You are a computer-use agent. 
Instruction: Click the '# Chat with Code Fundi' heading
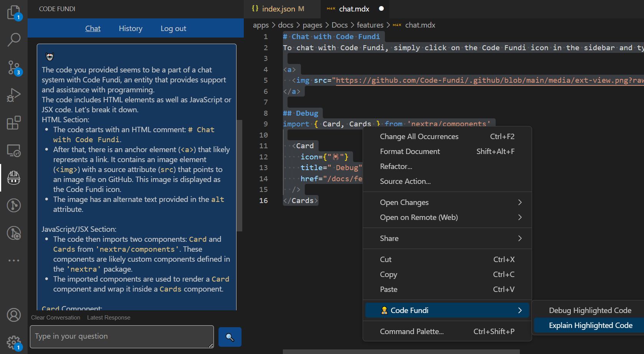pos(332,37)
